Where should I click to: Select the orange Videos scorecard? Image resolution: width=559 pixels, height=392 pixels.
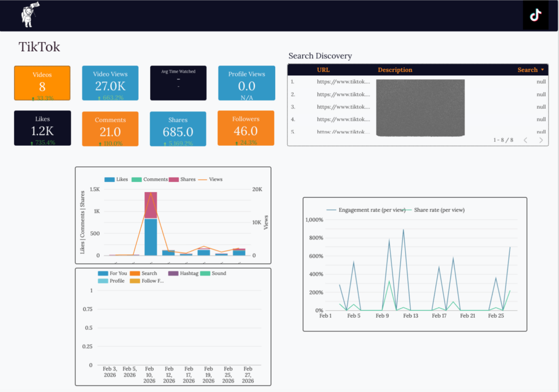[42, 83]
